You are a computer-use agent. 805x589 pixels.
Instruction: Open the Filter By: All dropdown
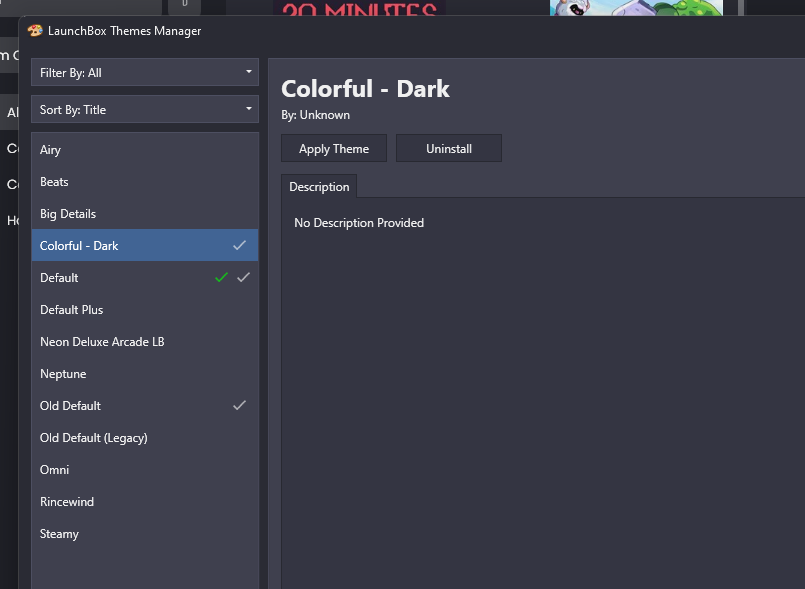click(145, 72)
